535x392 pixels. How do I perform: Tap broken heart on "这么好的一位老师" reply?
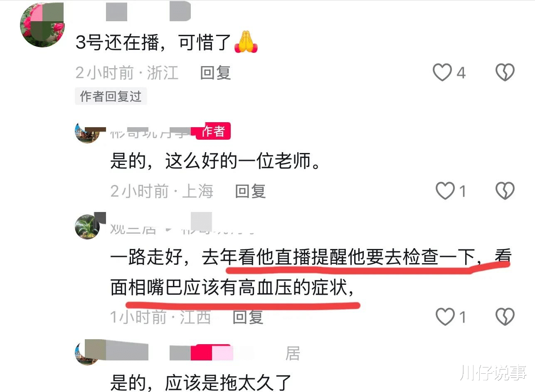coord(505,191)
